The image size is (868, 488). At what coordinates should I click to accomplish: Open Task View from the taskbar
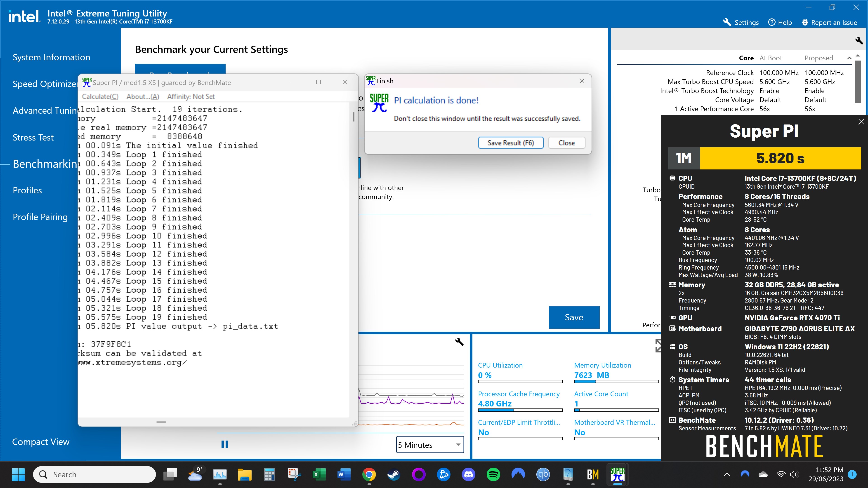(x=170, y=475)
